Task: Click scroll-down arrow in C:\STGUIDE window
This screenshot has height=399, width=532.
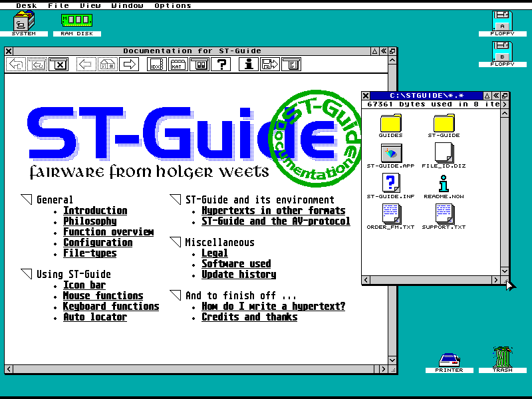Action: 505,271
